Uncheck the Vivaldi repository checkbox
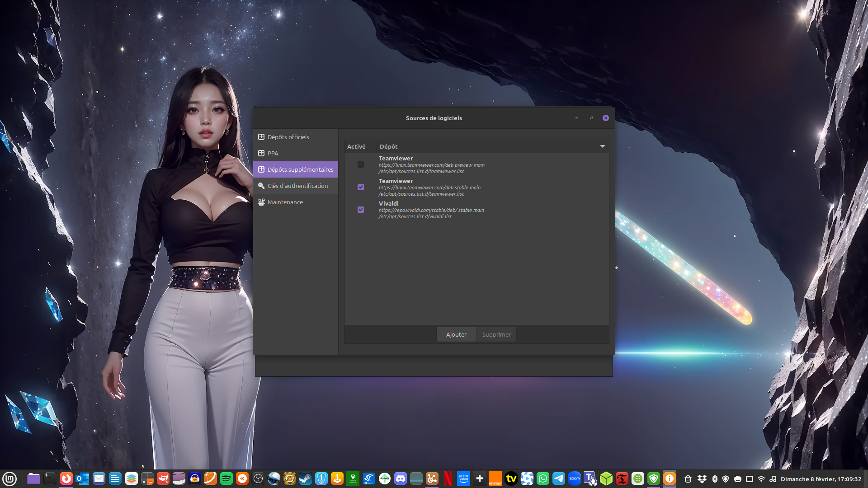This screenshot has width=868, height=488. 361,210
